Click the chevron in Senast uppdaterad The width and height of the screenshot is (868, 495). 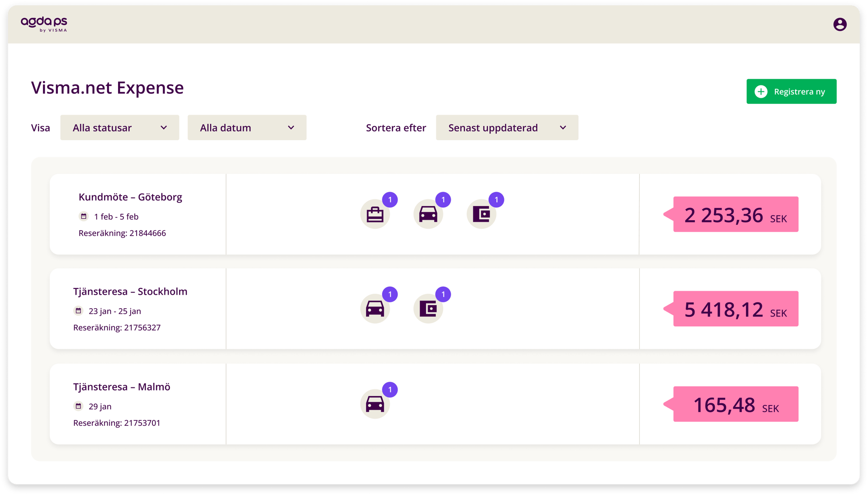coord(563,128)
